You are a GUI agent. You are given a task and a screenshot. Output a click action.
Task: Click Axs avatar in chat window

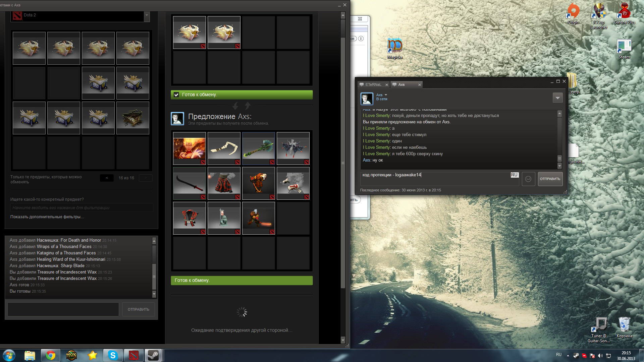(367, 99)
